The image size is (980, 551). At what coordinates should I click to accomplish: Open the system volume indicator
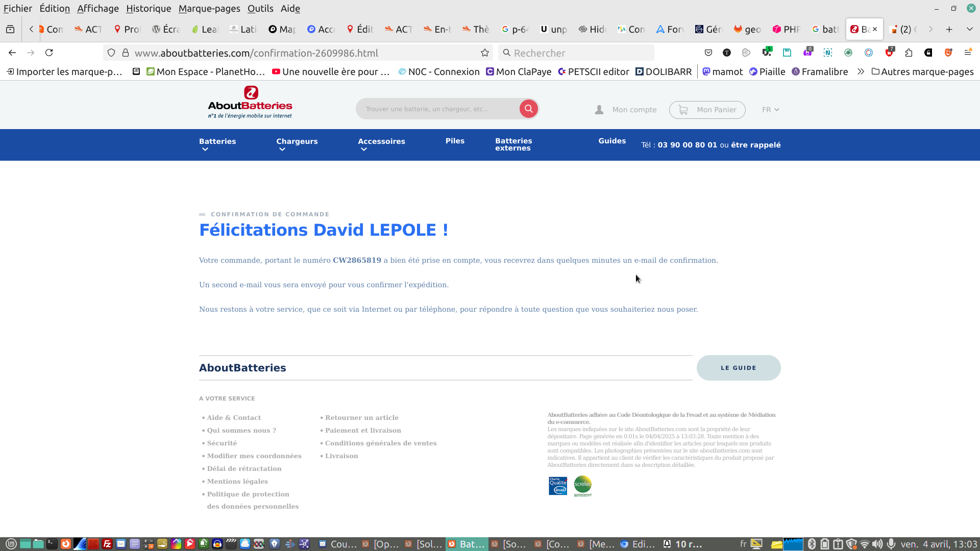click(x=877, y=544)
